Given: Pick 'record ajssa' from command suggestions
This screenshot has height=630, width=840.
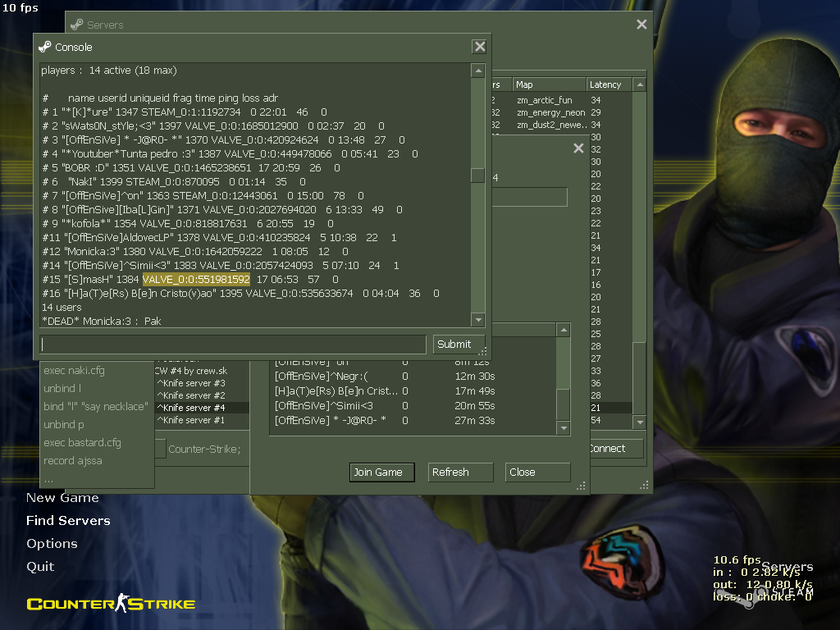Looking at the screenshot, I should (x=72, y=461).
